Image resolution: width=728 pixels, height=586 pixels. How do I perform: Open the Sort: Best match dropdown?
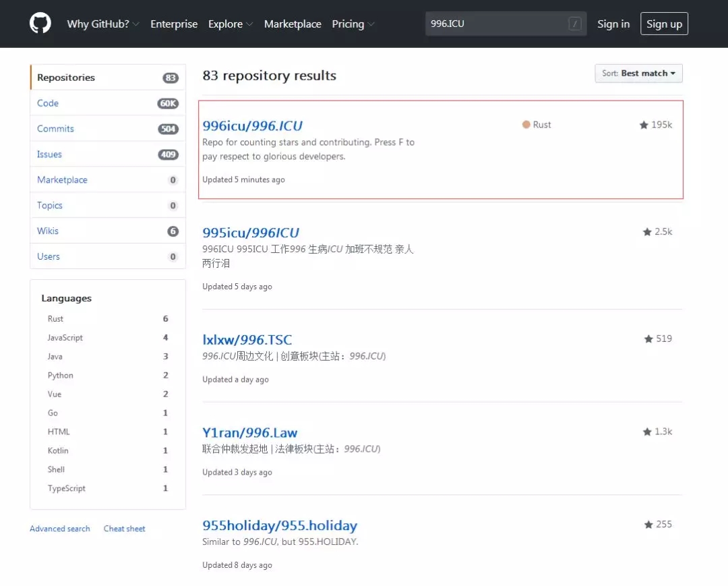638,74
